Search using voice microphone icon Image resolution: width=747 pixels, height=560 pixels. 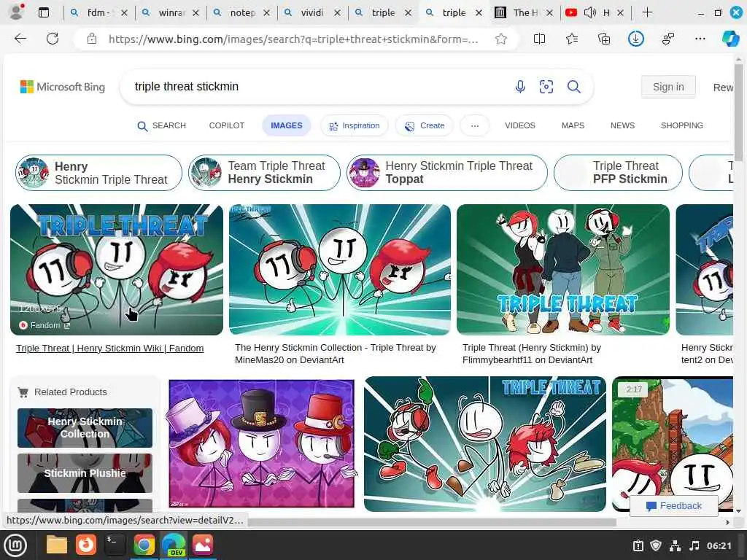click(520, 87)
